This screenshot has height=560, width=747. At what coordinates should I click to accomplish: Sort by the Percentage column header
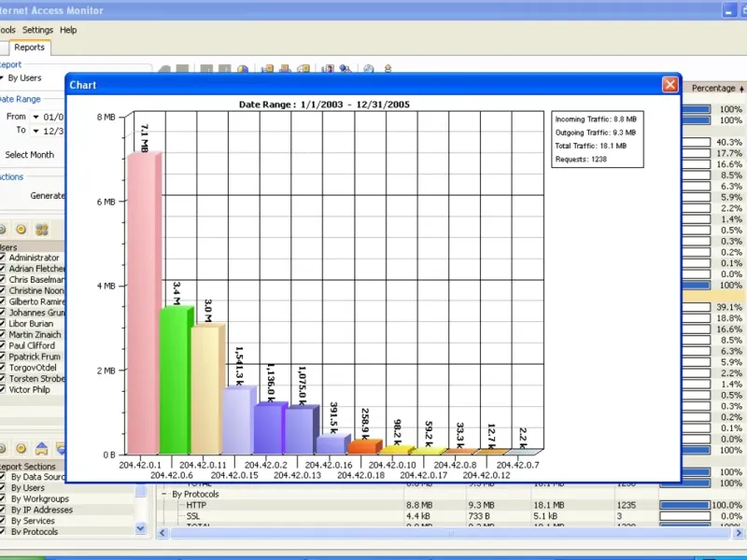click(713, 89)
